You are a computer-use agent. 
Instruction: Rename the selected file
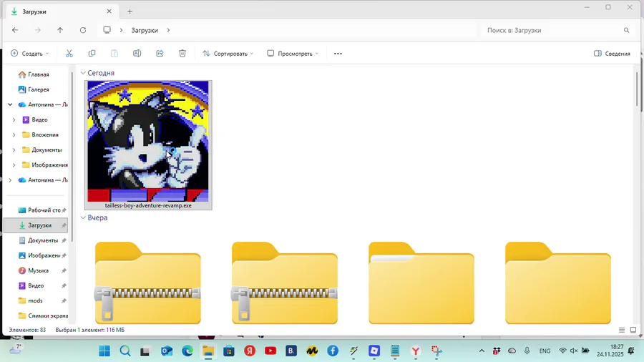(x=137, y=54)
